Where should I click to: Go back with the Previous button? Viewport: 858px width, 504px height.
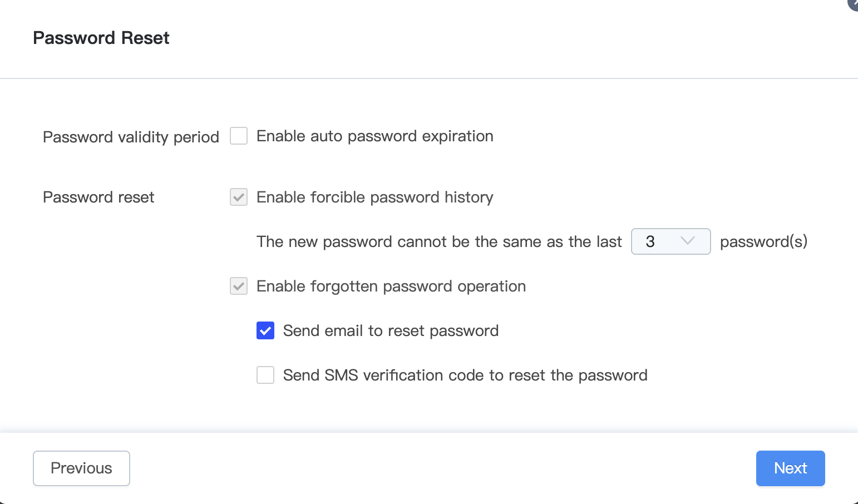pos(81,468)
